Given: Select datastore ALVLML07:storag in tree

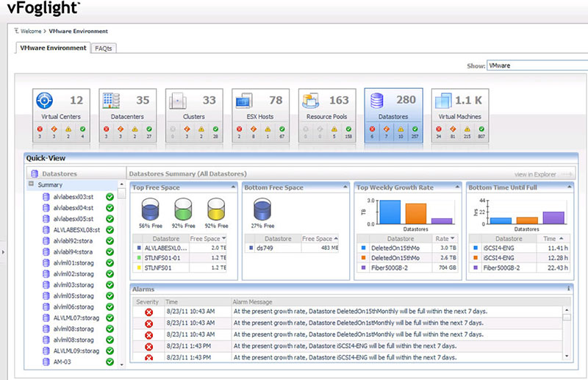Looking at the screenshot, I should tap(76, 318).
